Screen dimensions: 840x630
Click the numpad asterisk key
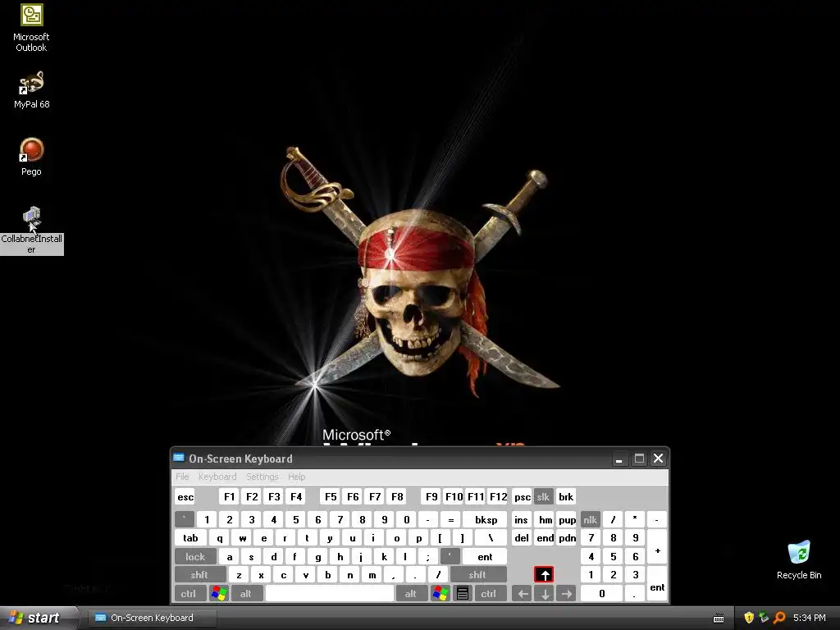click(635, 519)
